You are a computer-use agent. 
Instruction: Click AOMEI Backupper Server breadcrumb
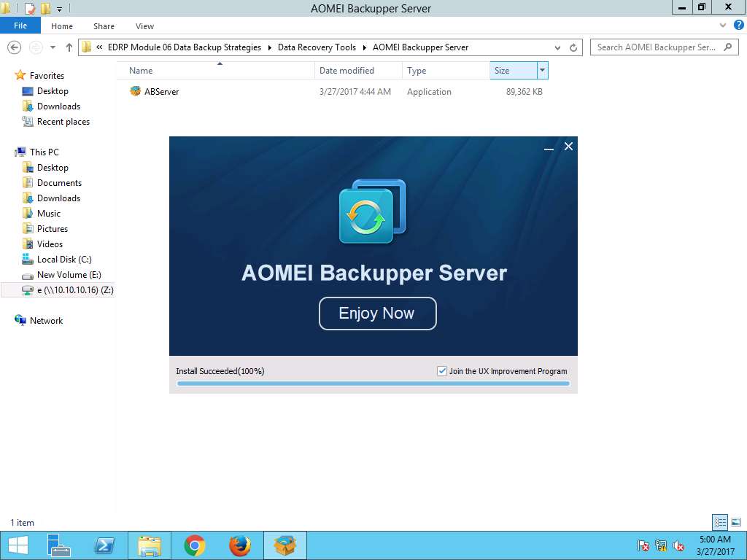point(420,47)
